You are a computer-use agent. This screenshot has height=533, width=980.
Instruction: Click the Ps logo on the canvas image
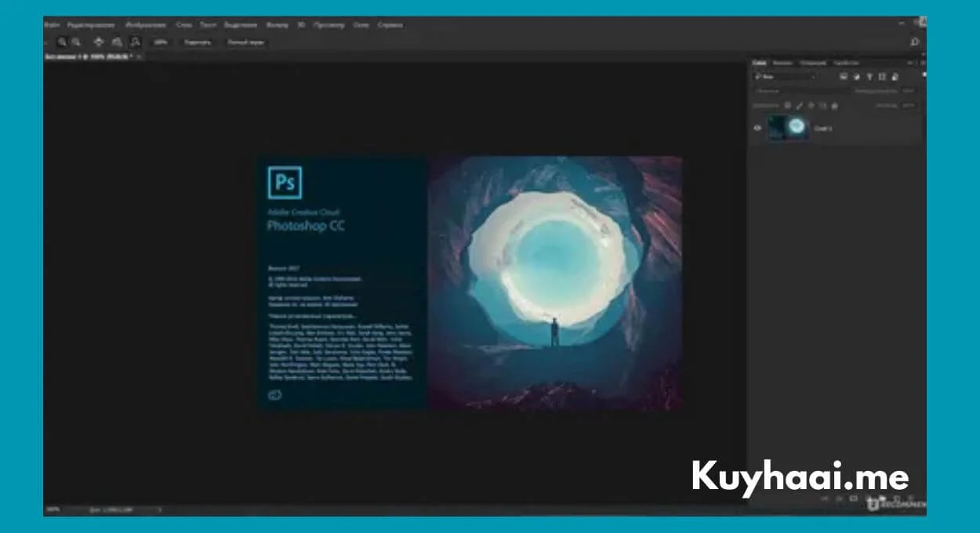coord(285,182)
